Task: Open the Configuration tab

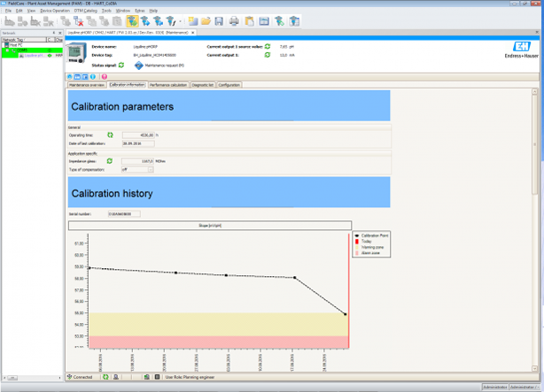Action: 229,85
